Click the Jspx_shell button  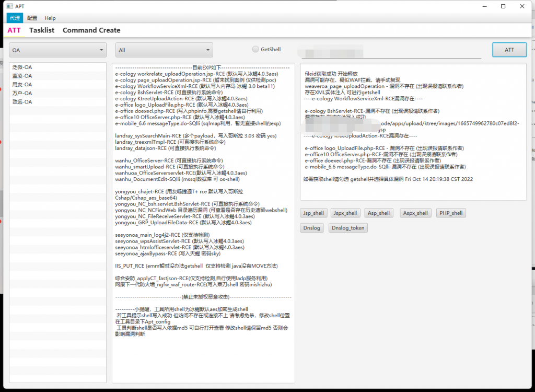[x=345, y=213]
